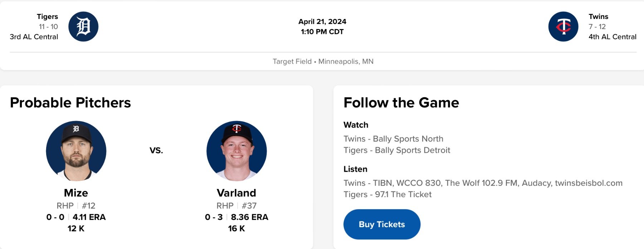
Task: Click the Tigers Bally Sports Detroit listing
Action: 397,150
